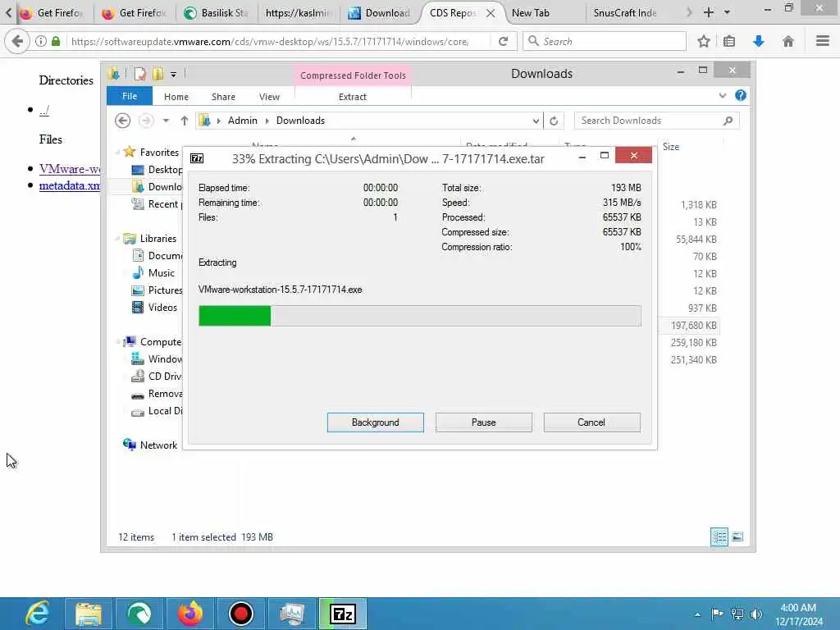Screen dimensions: 840x630
Task: Click the 197,680 KB file size cell
Action: 693,325
